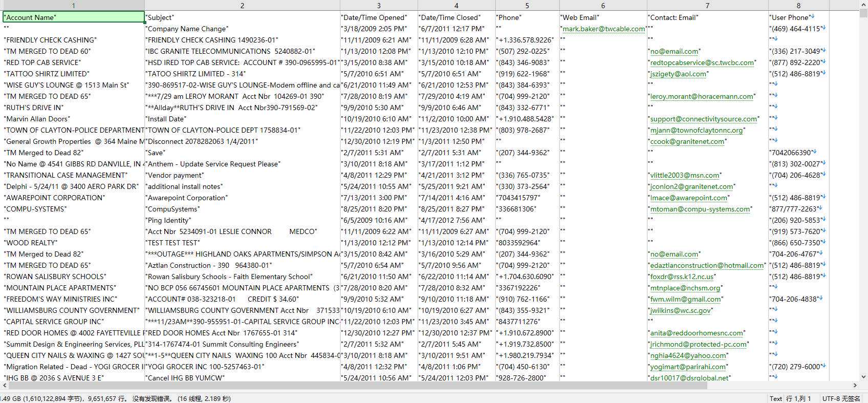Select the "Vendor payment" subject cell
Screen dimensions: 868x403
[242, 175]
